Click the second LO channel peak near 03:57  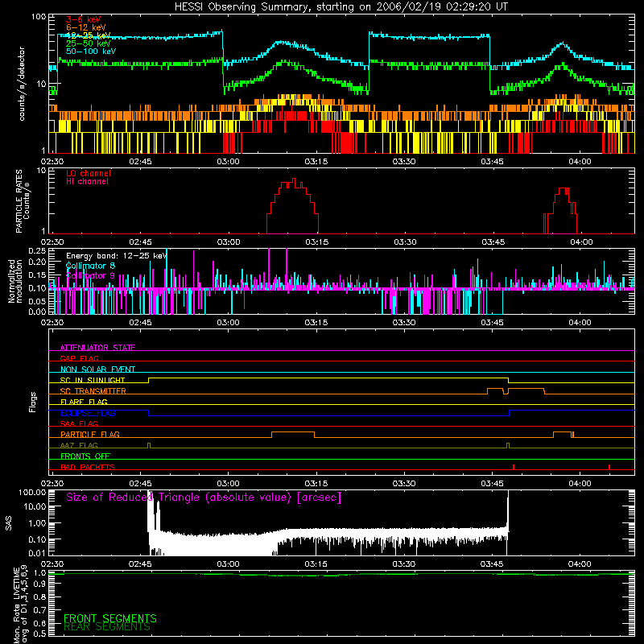tap(563, 189)
